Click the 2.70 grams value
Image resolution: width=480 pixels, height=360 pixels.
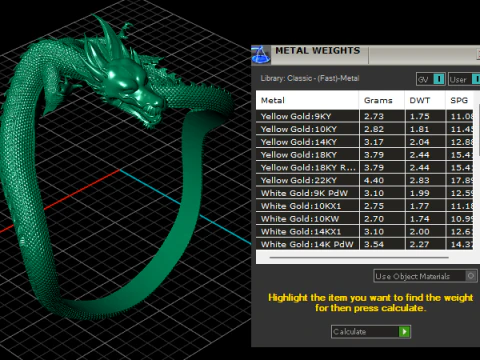pos(374,219)
